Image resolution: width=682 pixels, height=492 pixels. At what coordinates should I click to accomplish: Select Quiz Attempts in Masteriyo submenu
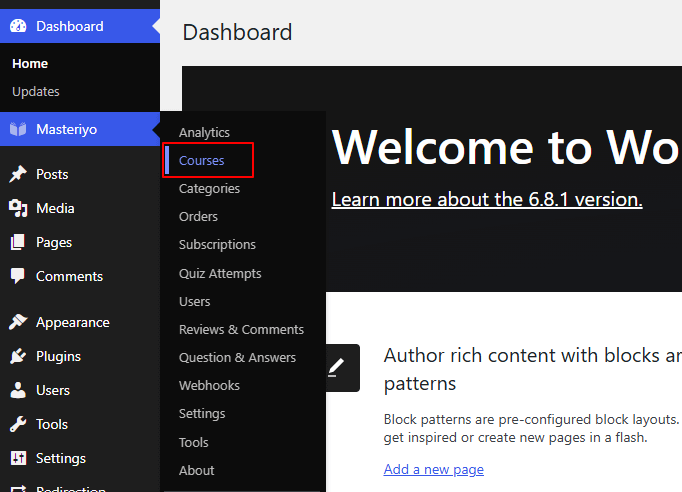[x=221, y=274]
